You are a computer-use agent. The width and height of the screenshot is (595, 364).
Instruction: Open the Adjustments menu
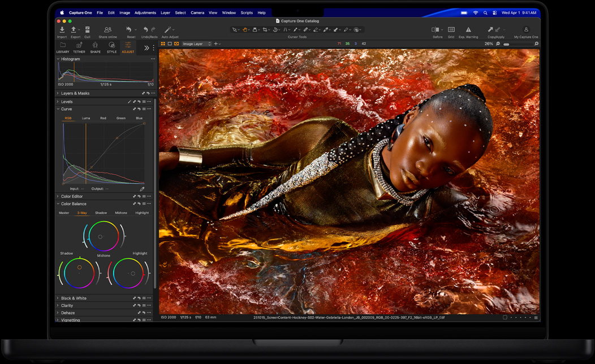click(145, 12)
